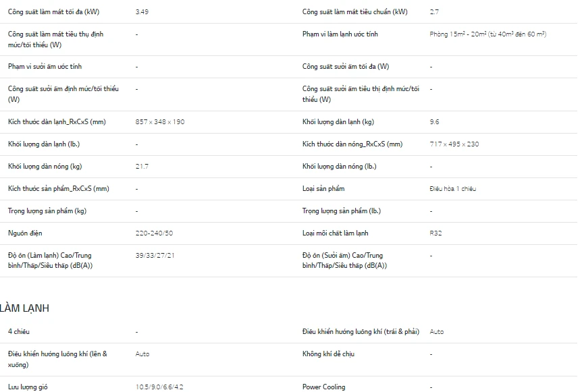
Task: Click the 3.49 max cooling capacity value
Action: point(142,12)
